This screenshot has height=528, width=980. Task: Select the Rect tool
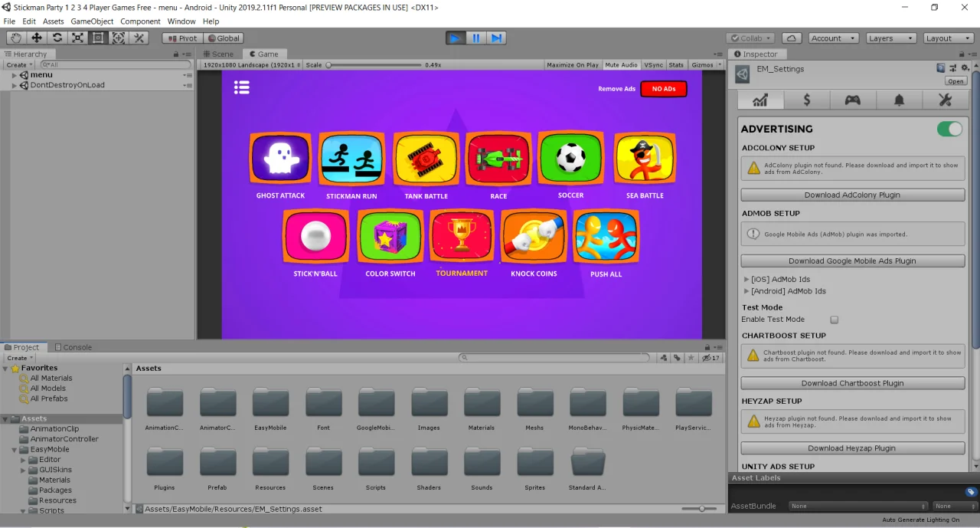[x=98, y=38]
